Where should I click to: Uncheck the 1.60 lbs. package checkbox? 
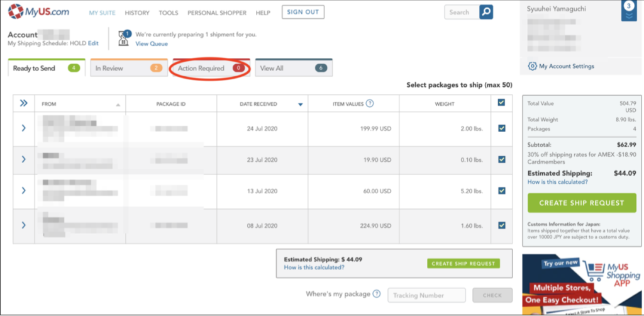(501, 225)
